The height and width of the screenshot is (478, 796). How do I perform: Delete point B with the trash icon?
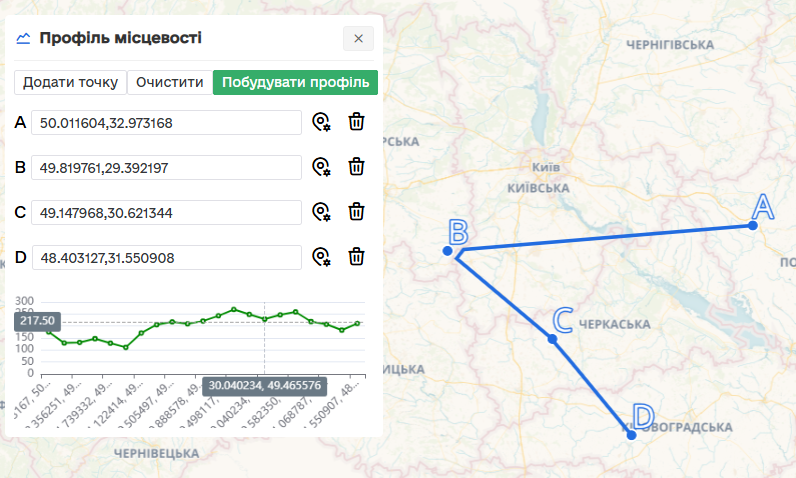click(x=356, y=167)
